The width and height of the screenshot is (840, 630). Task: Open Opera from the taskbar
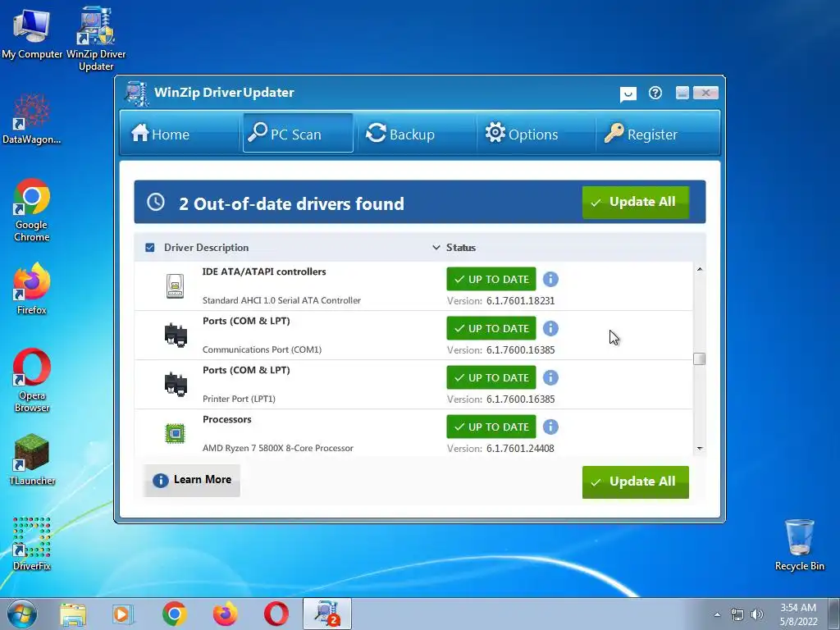point(276,614)
